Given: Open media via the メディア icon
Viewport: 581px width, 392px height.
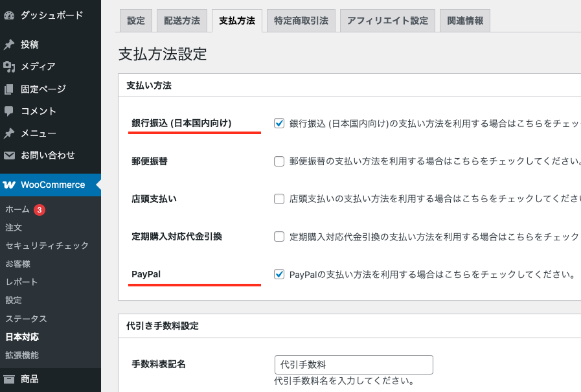Looking at the screenshot, I should point(9,67).
